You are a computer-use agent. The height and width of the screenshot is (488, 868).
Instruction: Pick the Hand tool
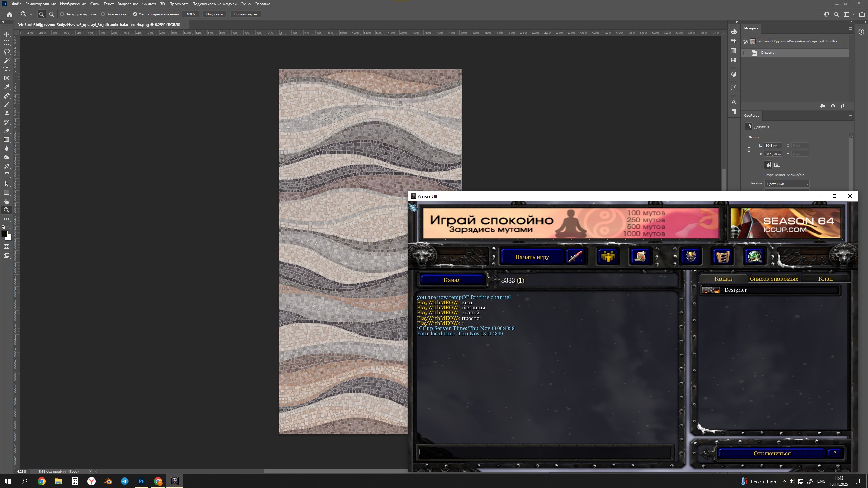click(7, 201)
